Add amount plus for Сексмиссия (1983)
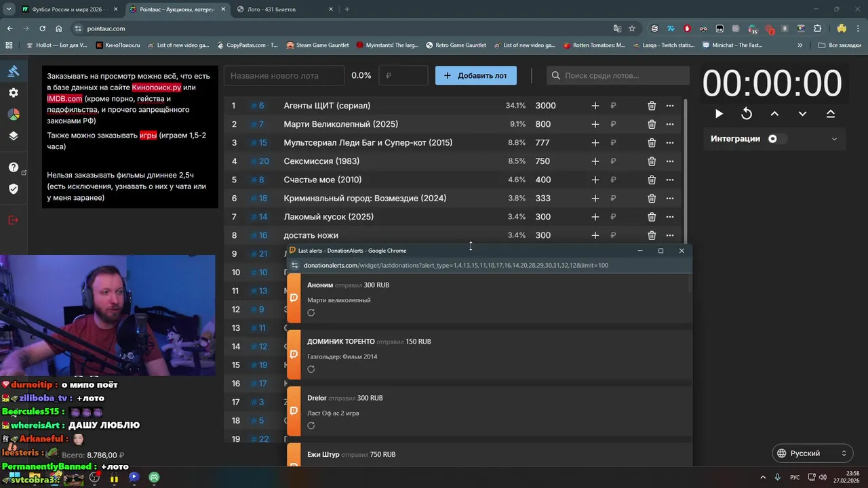Viewport: 868px width, 488px height. click(595, 161)
